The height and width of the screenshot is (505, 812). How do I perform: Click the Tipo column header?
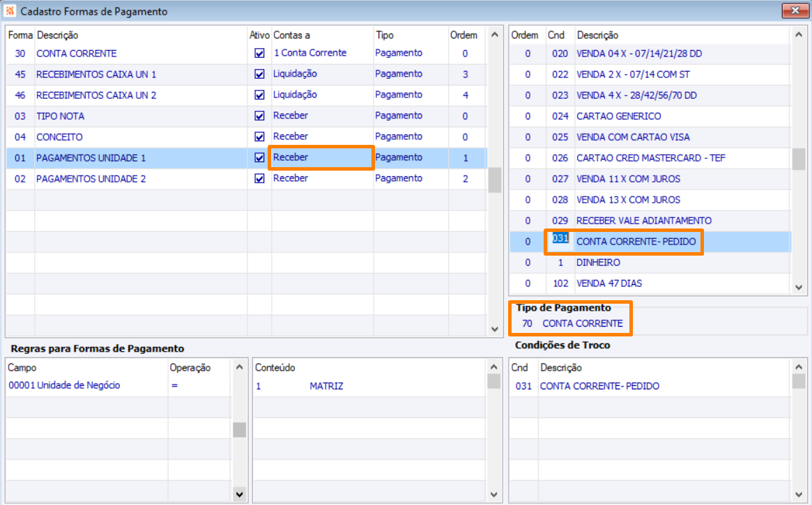[385, 36]
